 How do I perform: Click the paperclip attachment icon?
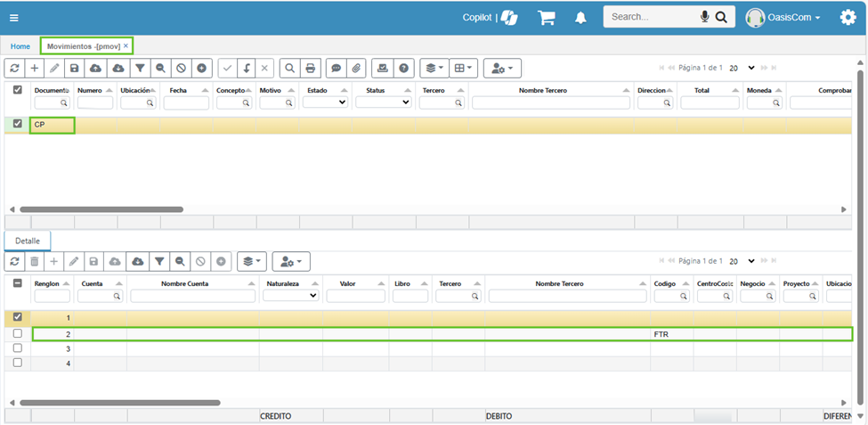coord(356,68)
